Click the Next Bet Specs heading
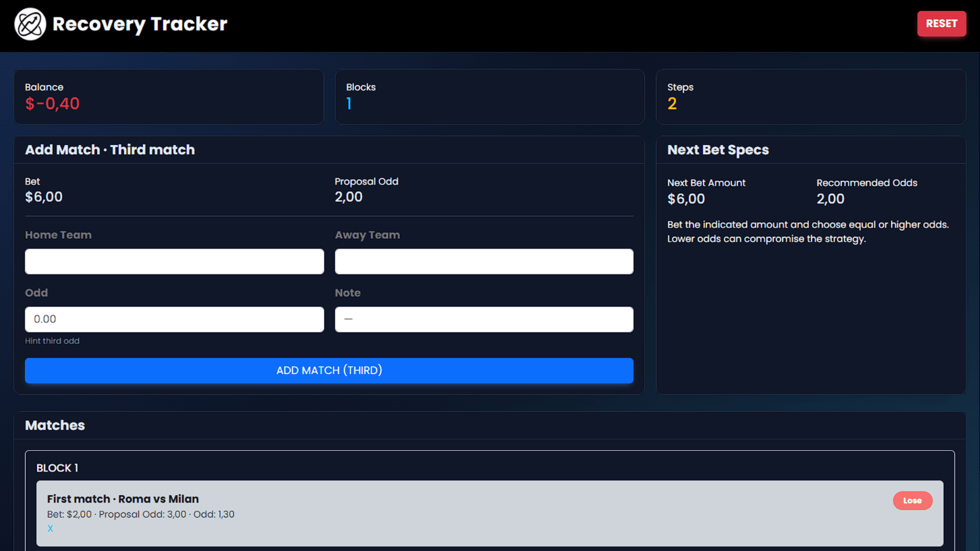Screen dimensions: 980x551 point(718,150)
